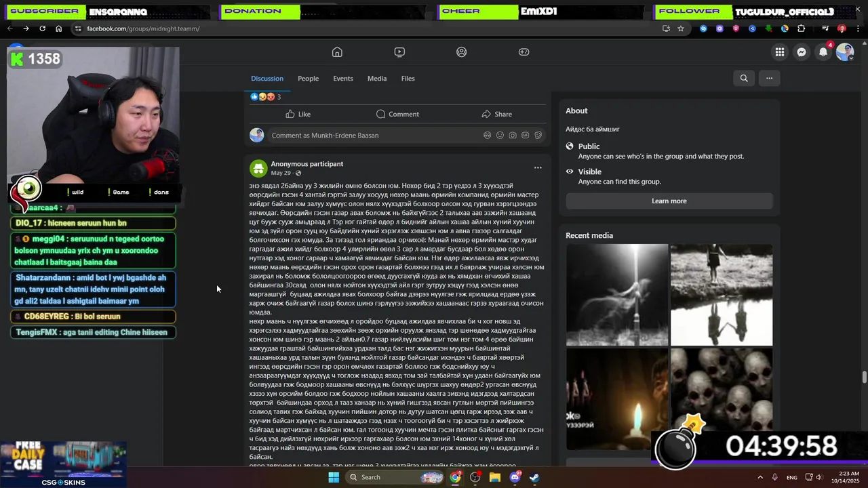Open Messenger chats
Screen dimensions: 868x488
pos(802,52)
